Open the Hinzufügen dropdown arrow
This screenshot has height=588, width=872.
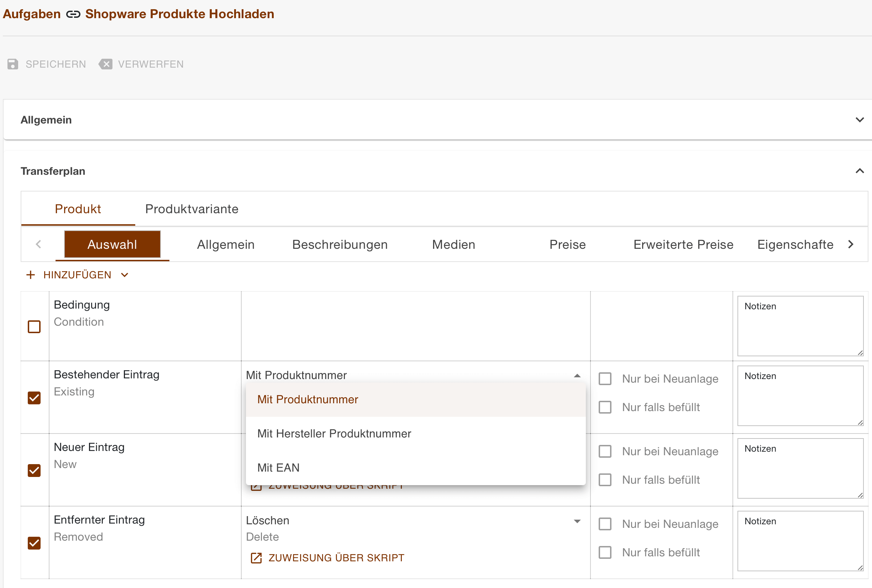pyautogui.click(x=125, y=275)
